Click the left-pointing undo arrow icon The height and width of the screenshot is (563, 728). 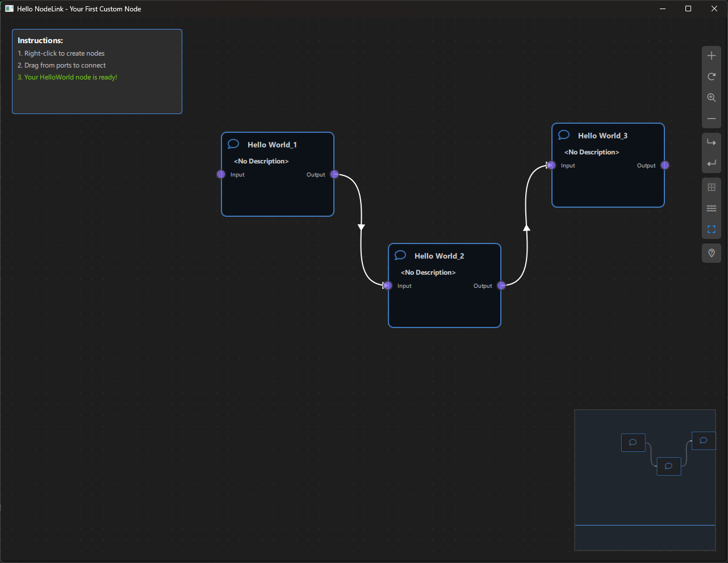[x=712, y=163]
